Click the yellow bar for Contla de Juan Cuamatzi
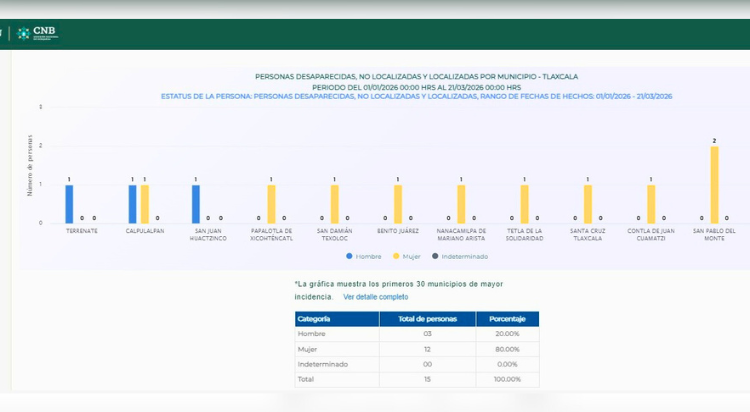The width and height of the screenshot is (750, 412). click(x=651, y=204)
